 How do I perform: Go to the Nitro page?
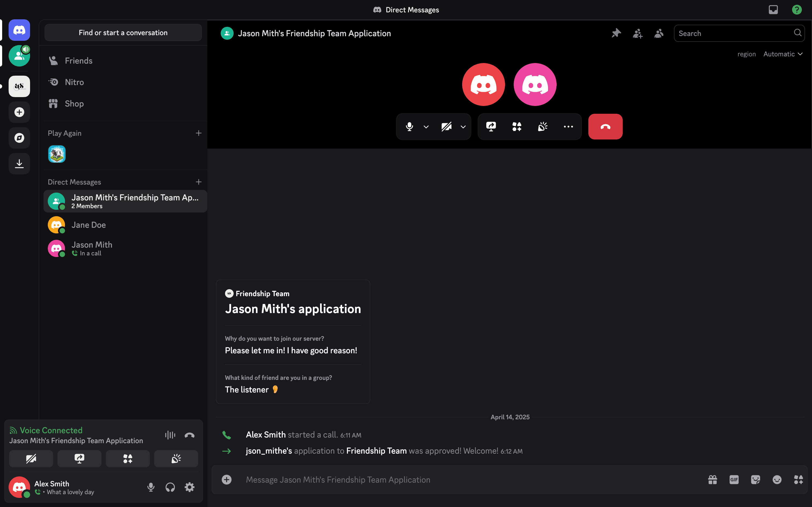pos(74,82)
